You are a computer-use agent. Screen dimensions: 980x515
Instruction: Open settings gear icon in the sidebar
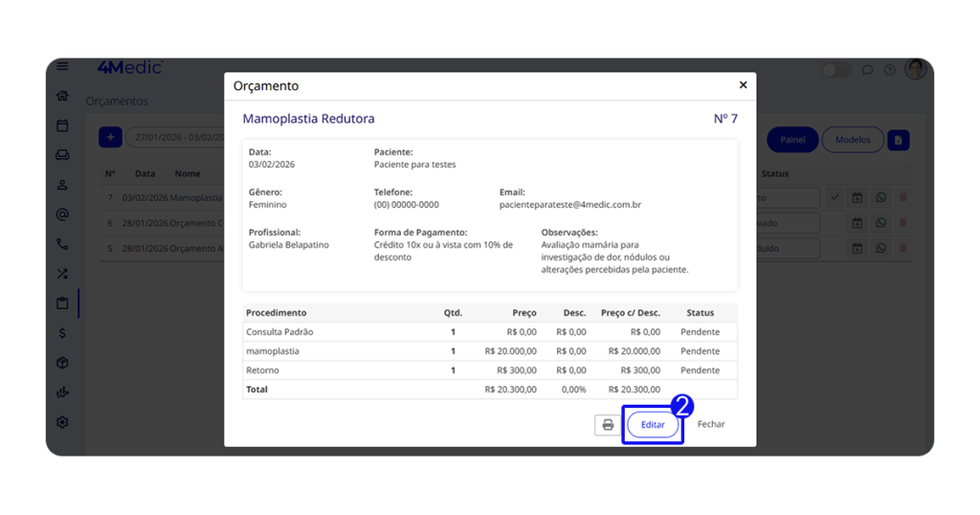pyautogui.click(x=62, y=422)
